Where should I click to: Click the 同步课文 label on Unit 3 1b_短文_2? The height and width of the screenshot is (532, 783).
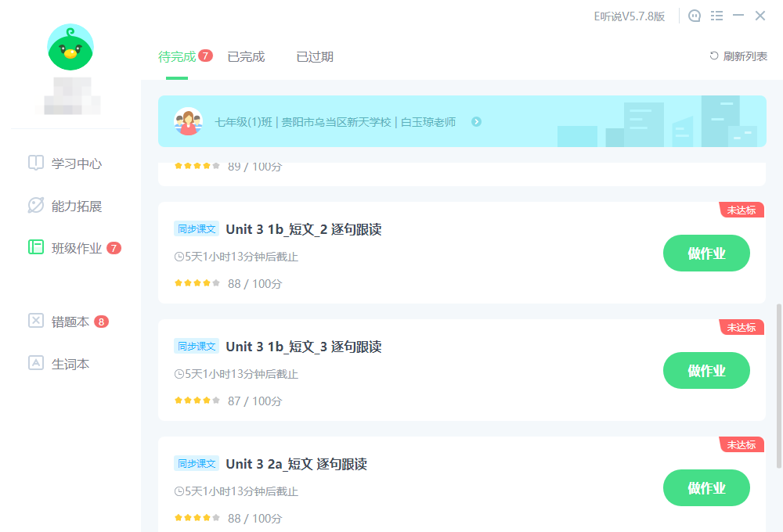point(196,228)
